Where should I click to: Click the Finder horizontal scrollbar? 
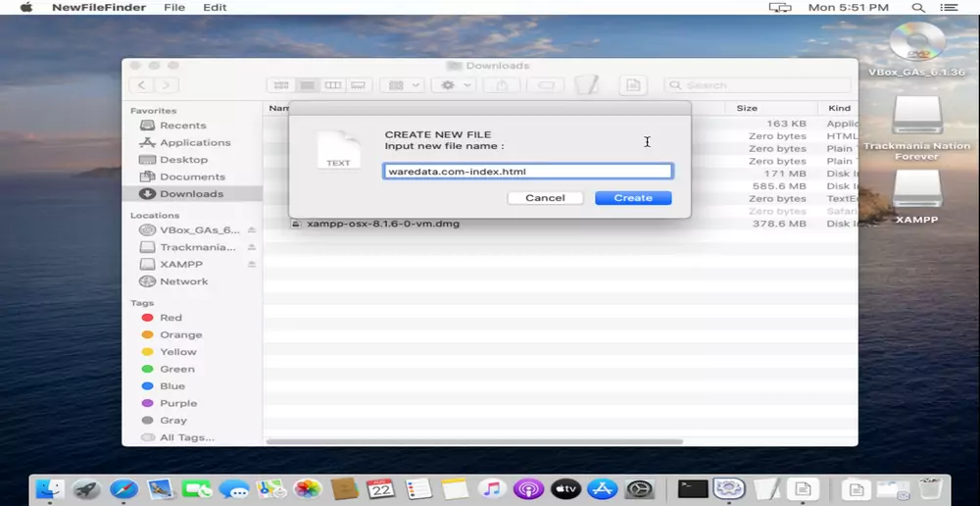474,441
